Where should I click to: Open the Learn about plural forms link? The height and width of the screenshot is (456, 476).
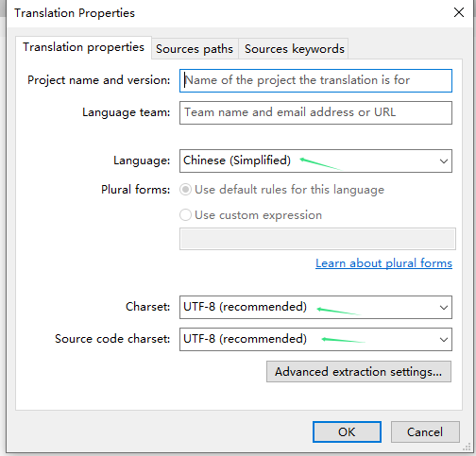click(x=383, y=263)
